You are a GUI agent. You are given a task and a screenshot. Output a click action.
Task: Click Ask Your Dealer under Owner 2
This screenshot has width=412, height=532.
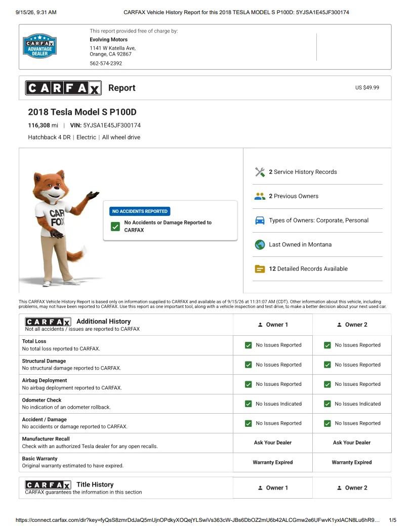pyautogui.click(x=352, y=443)
